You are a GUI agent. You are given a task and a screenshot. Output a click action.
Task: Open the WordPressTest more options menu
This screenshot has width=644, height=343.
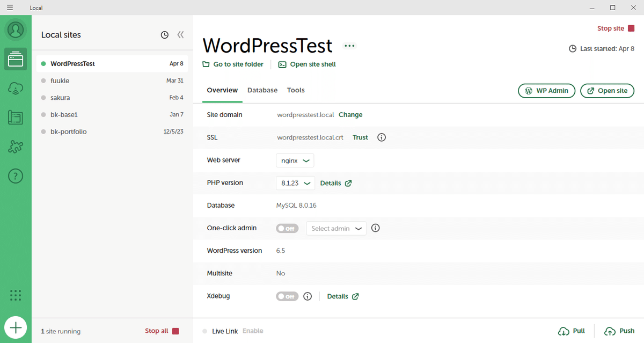tap(350, 46)
